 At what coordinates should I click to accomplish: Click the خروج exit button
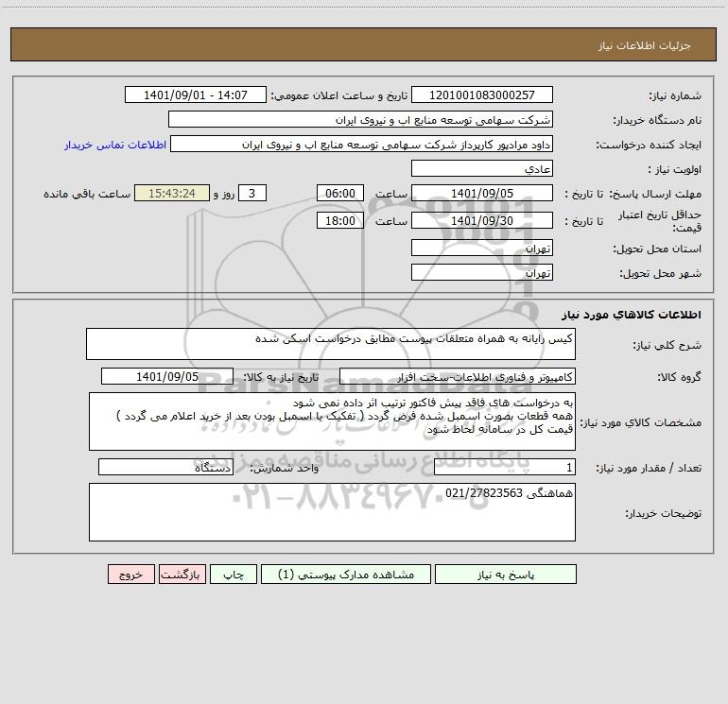[130, 574]
